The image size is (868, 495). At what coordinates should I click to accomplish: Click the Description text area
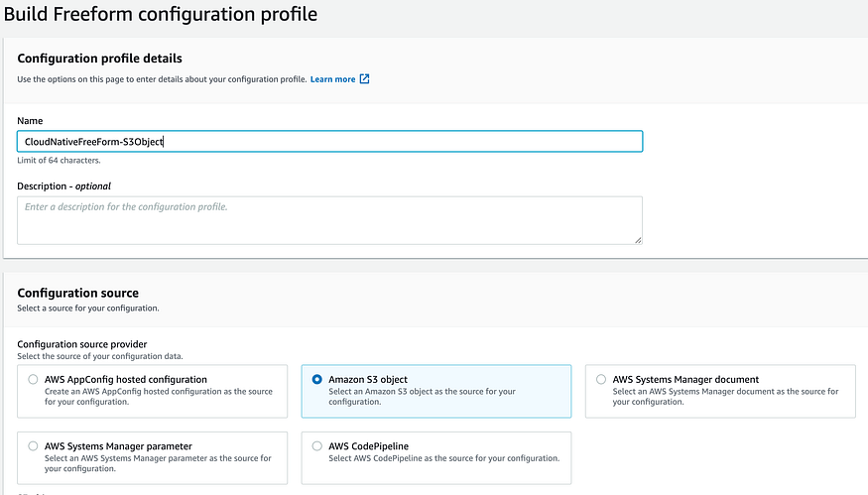(x=330, y=220)
